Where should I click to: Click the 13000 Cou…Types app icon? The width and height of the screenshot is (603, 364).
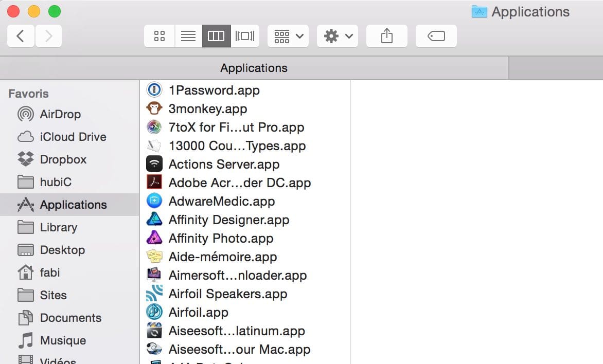tap(154, 145)
